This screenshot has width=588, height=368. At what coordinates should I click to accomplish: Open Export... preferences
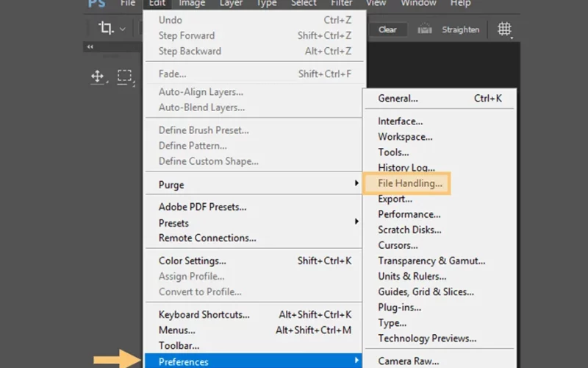440,199
